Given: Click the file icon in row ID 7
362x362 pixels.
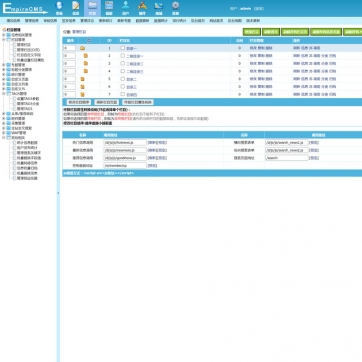Looking at the screenshot, I should click(x=82, y=94).
